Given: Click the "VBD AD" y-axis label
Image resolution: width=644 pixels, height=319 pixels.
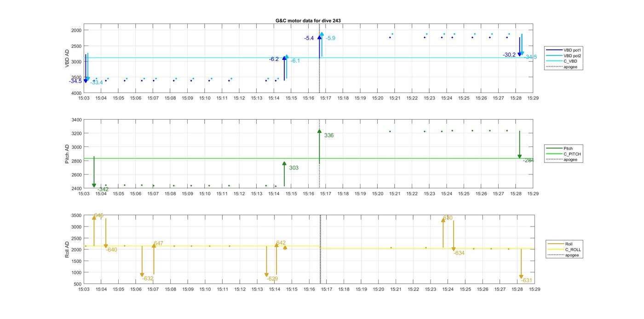Looking at the screenshot, I should point(67,58).
